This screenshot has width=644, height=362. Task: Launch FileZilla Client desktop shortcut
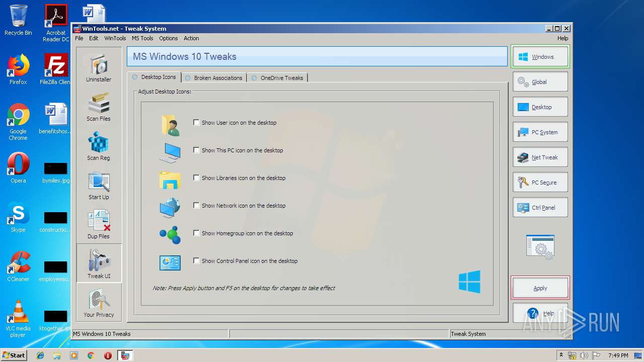coord(56,69)
